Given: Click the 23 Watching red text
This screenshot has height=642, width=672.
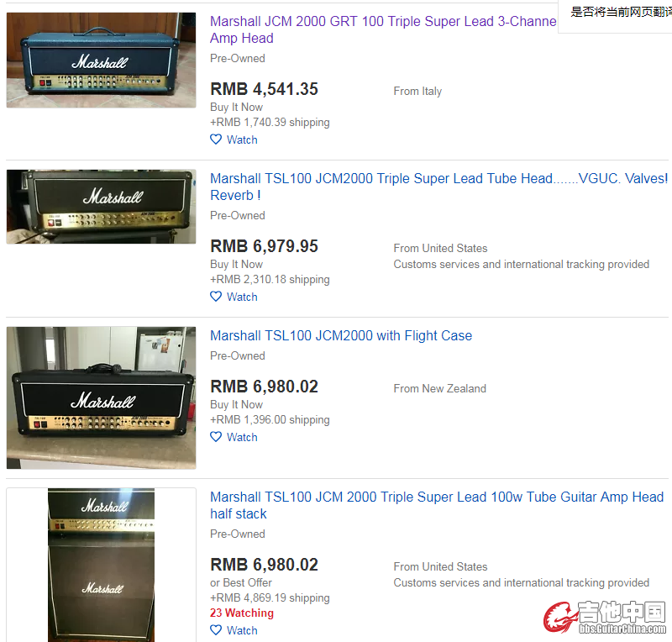Looking at the screenshot, I should [242, 613].
